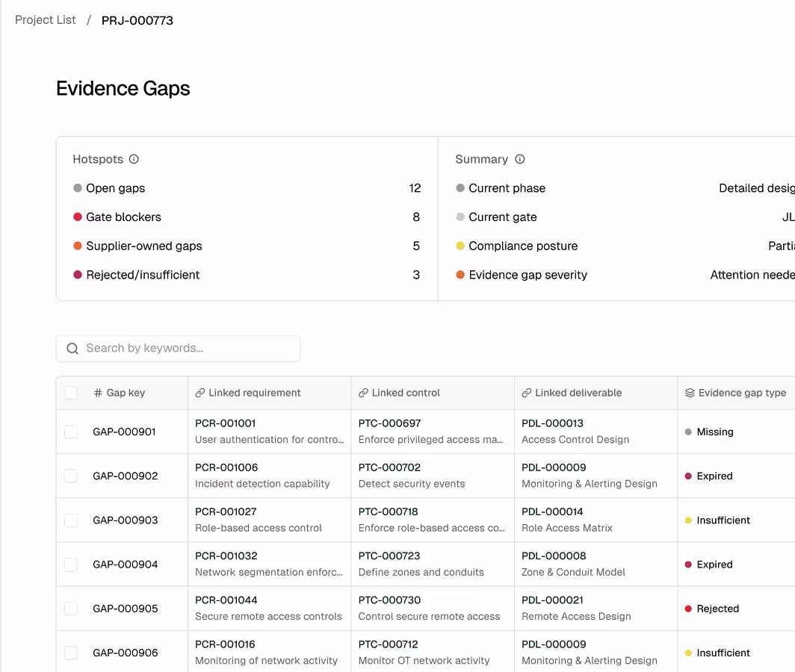This screenshot has width=795, height=672.
Task: Click the Linked requirement column header
Action: click(255, 393)
